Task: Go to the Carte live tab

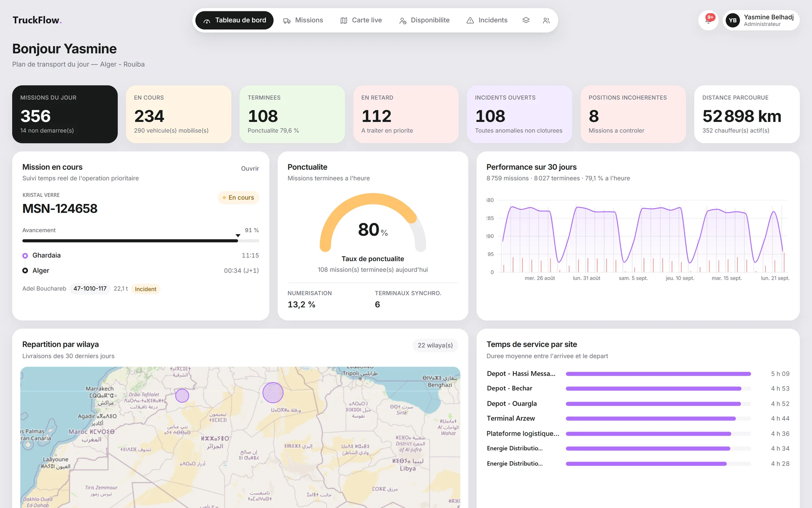Action: pos(361,20)
